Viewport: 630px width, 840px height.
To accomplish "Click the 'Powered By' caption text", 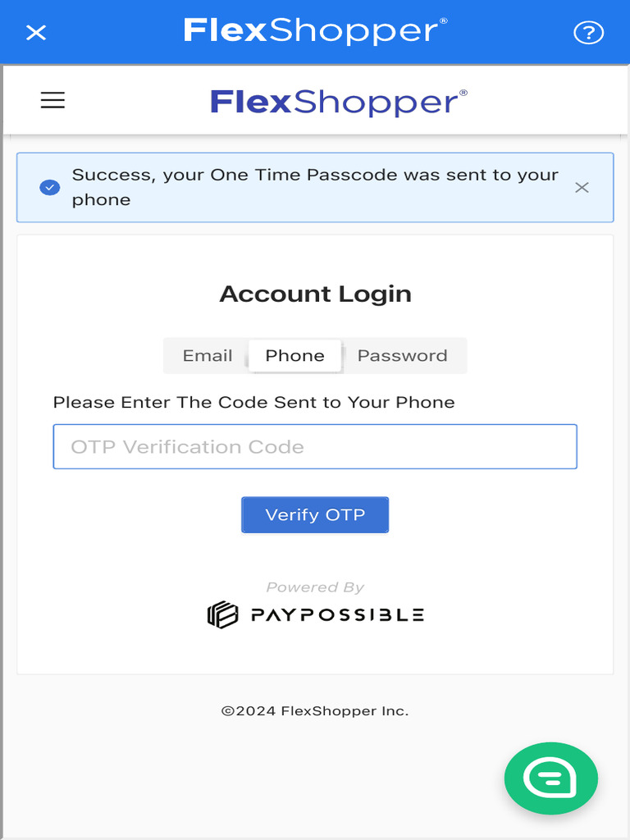I will (x=315, y=587).
